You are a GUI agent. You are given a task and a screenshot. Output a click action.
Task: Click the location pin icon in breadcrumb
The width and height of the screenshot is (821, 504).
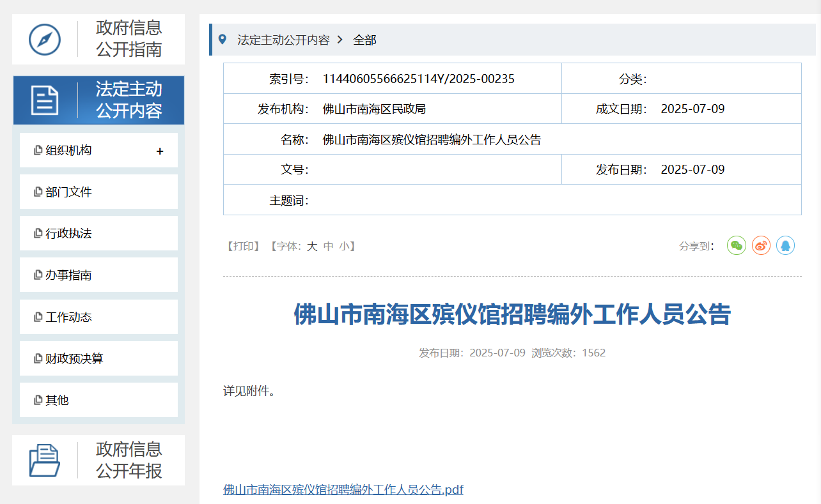tap(223, 40)
